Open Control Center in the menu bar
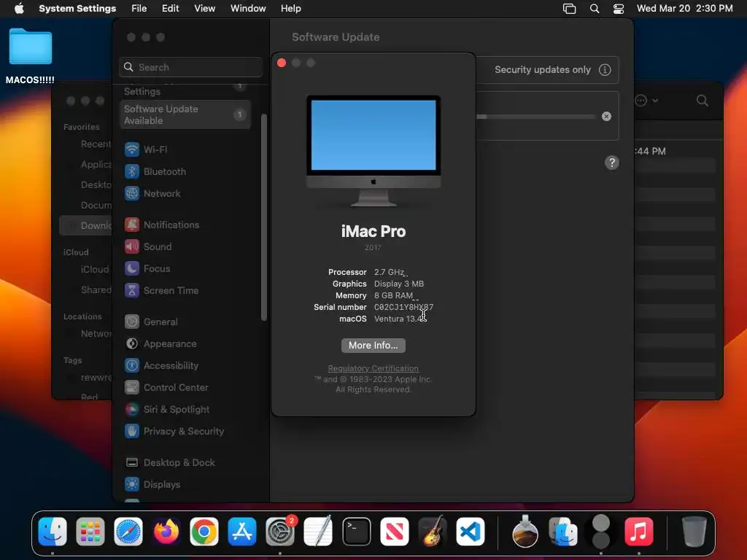747x560 pixels. [619, 9]
